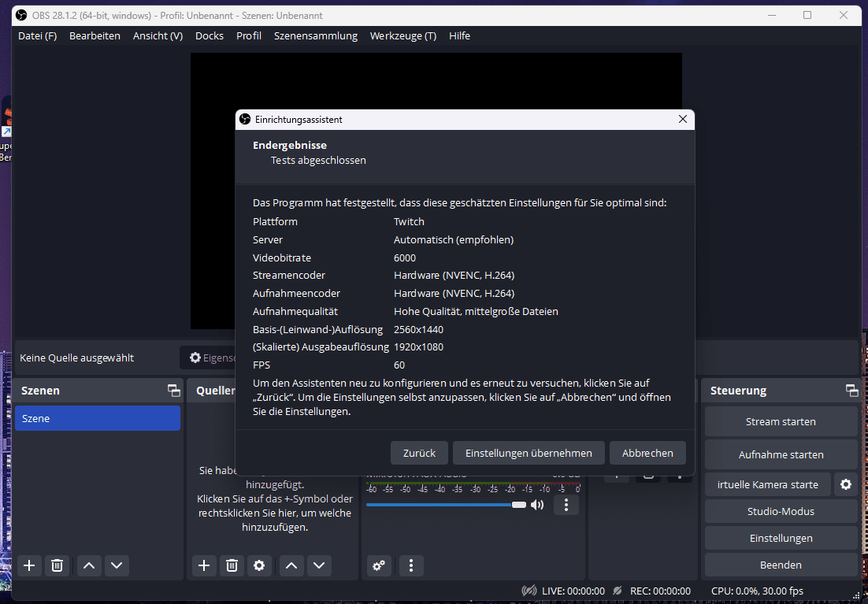
Task: Pop out the Steuerung dock panel
Action: (x=852, y=391)
